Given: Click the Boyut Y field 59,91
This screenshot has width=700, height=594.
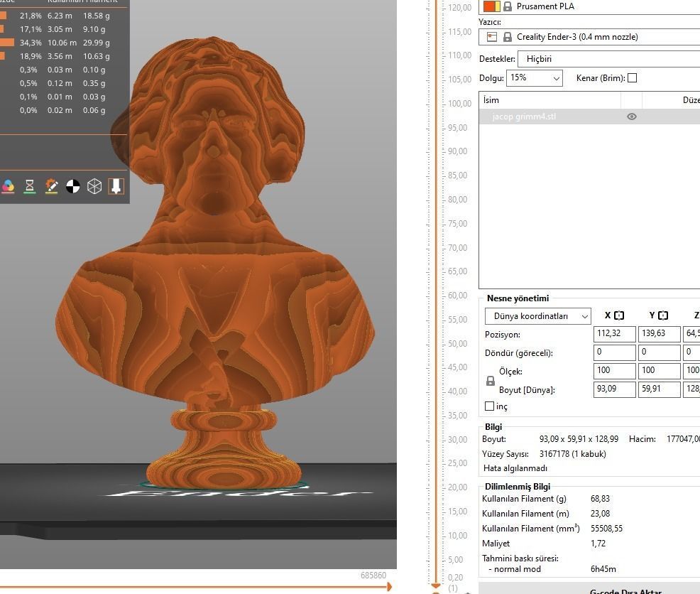Looking at the screenshot, I should [659, 389].
